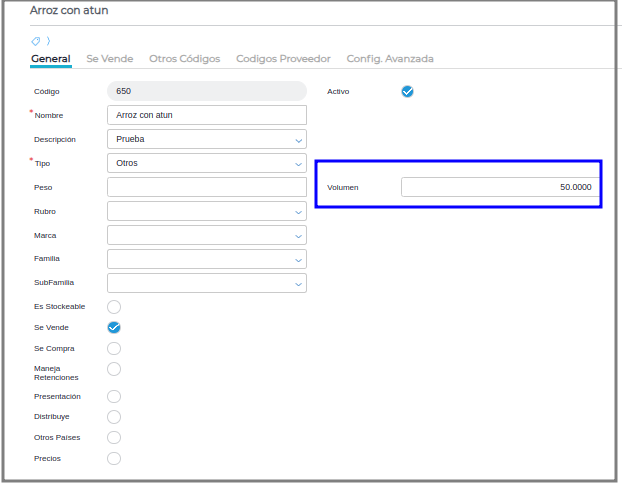Toggle the Se Vende checkbox off
Image resolution: width=622 pixels, height=486 pixels.
tap(114, 327)
